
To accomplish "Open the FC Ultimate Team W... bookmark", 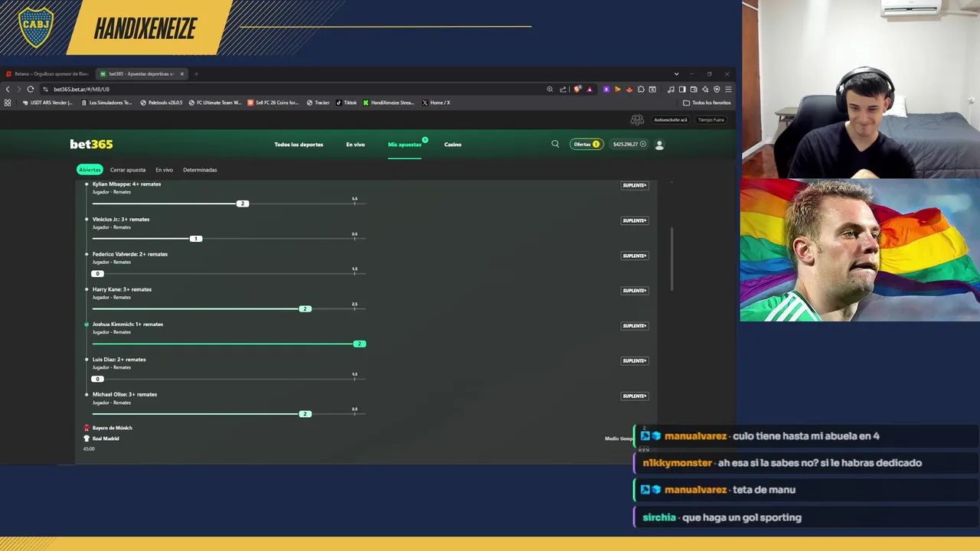I will click(x=215, y=103).
